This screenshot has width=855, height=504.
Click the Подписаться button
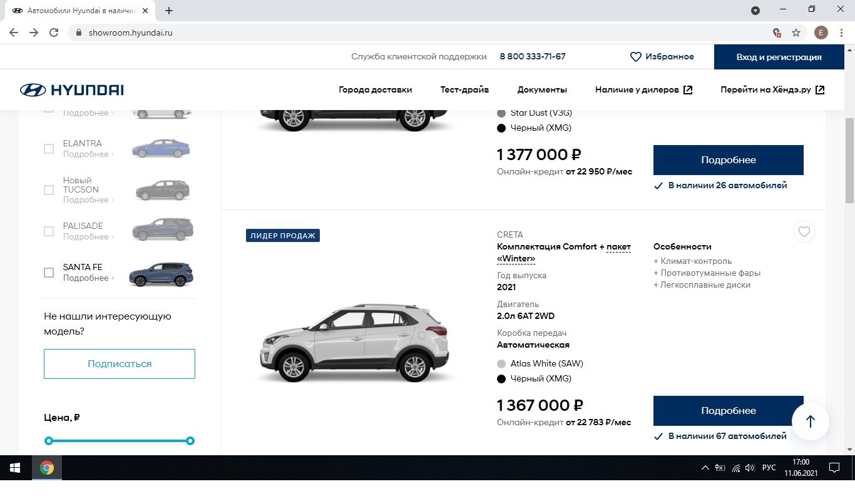tap(120, 364)
